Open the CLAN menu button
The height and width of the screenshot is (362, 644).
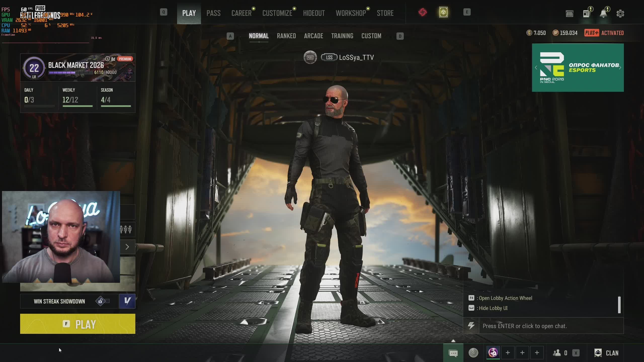pyautogui.click(x=606, y=353)
